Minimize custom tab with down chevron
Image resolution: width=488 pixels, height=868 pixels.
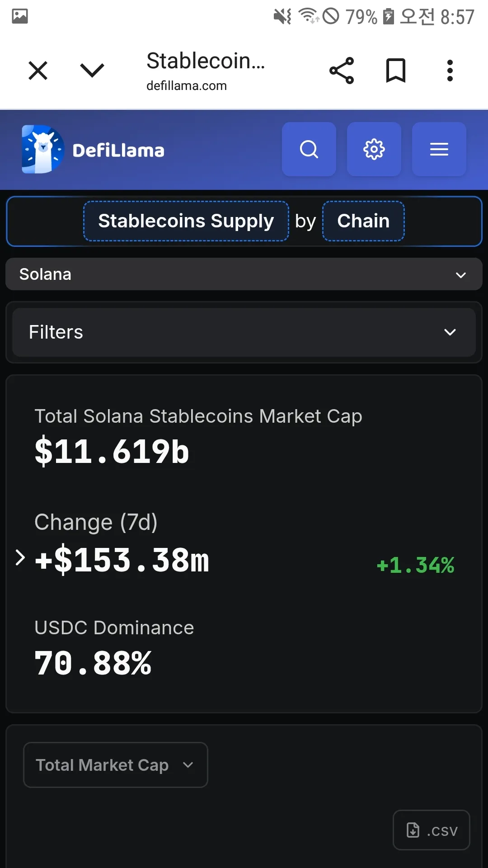(92, 71)
